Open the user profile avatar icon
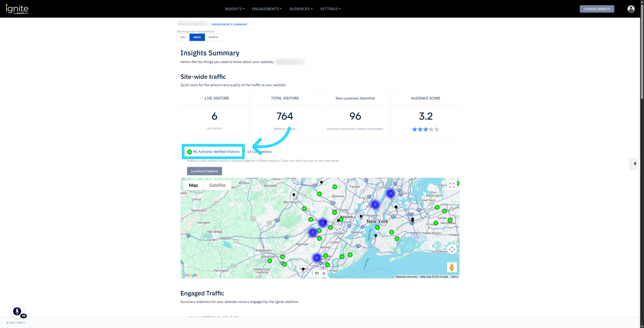This screenshot has width=644, height=328. click(x=631, y=9)
